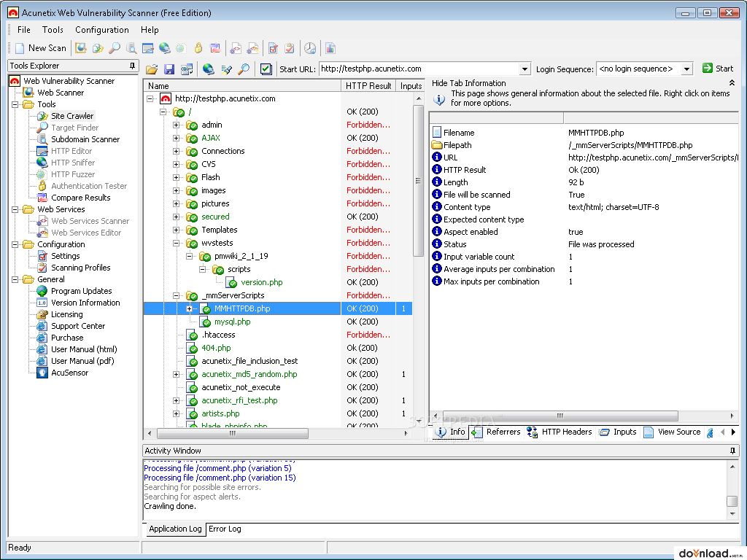
Task: Open the Configuration menu
Action: pos(102,29)
